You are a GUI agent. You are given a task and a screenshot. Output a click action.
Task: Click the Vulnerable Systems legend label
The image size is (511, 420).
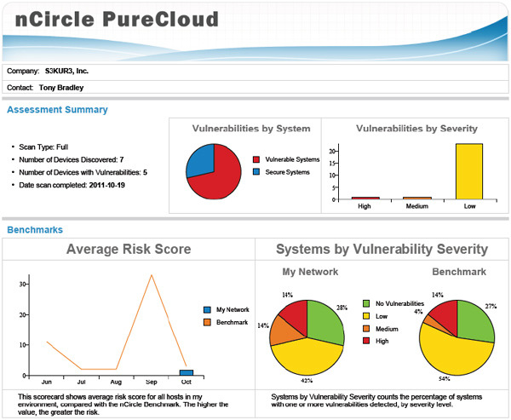click(292, 159)
